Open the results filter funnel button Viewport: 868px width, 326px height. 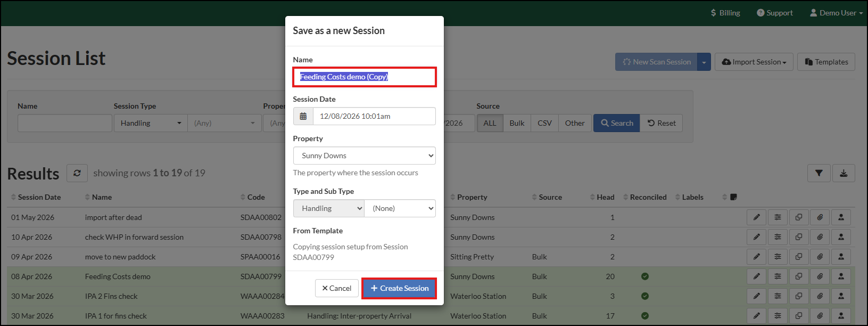point(819,173)
